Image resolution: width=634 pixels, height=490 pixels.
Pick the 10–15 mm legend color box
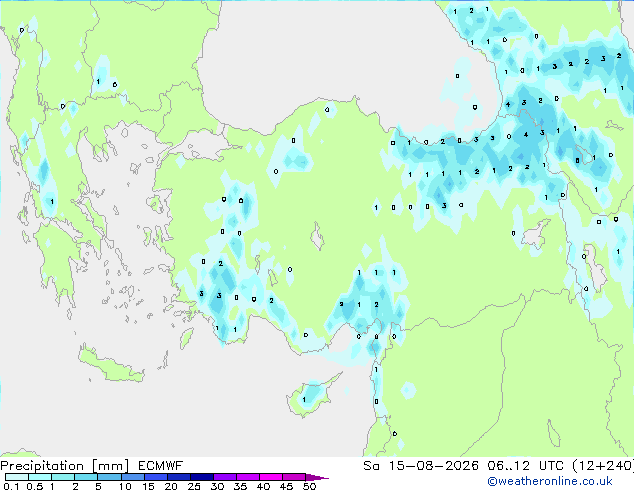132,477
